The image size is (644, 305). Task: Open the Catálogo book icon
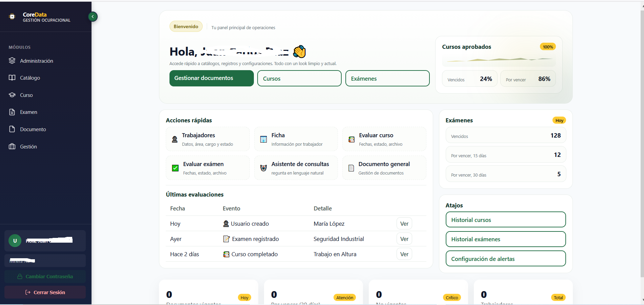12,78
